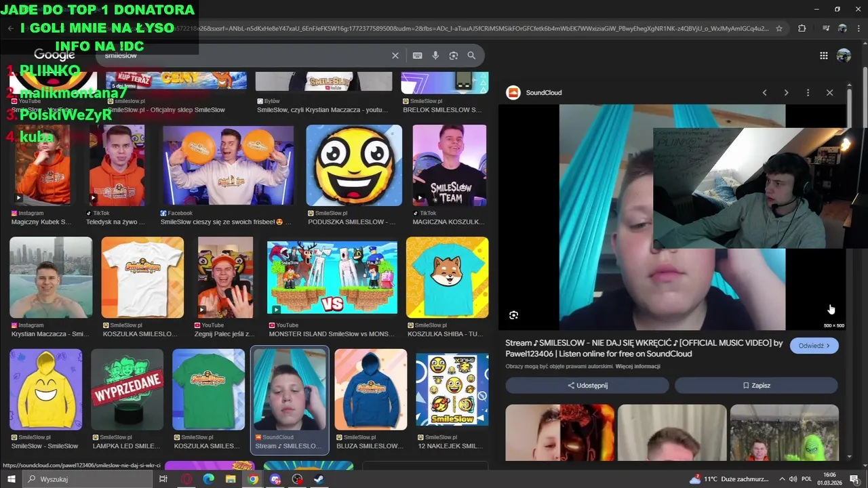Viewport: 868px width, 488px height.
Task: Expand hidden system tray icons chevron
Action: point(782,479)
